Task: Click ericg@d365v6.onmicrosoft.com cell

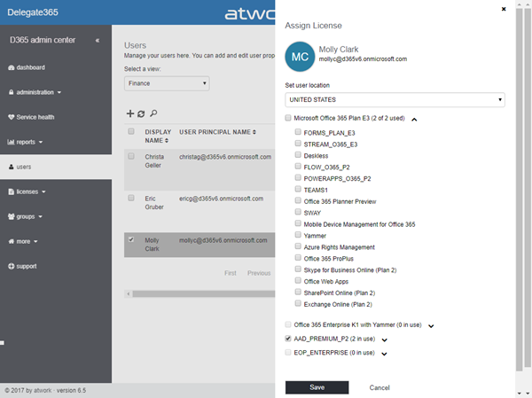Action: coord(221,199)
